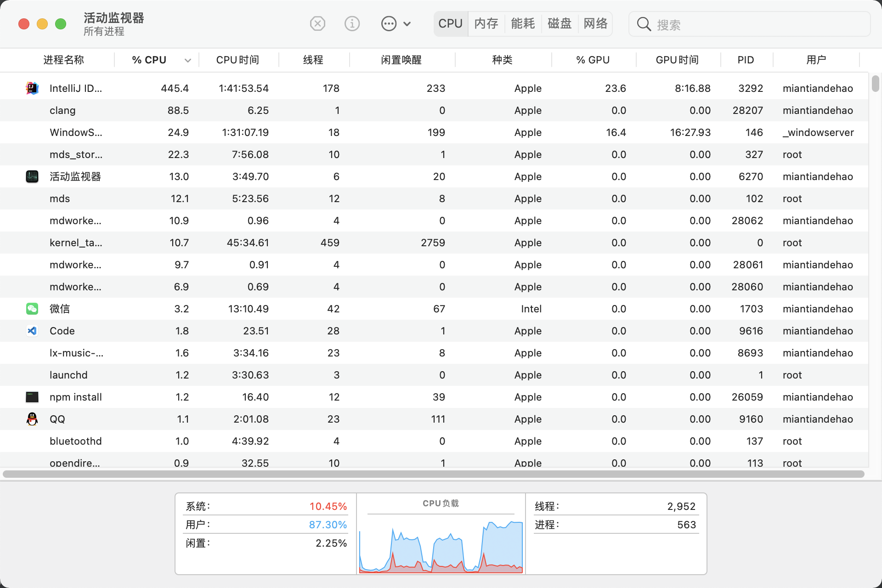Click the magnifying glass search icon
The width and height of the screenshot is (882, 588).
coord(644,24)
